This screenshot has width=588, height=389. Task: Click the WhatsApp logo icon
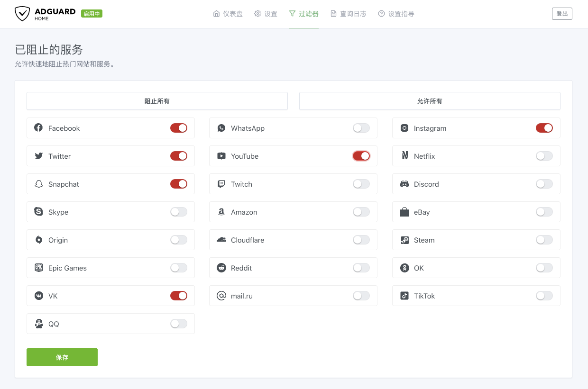221,128
